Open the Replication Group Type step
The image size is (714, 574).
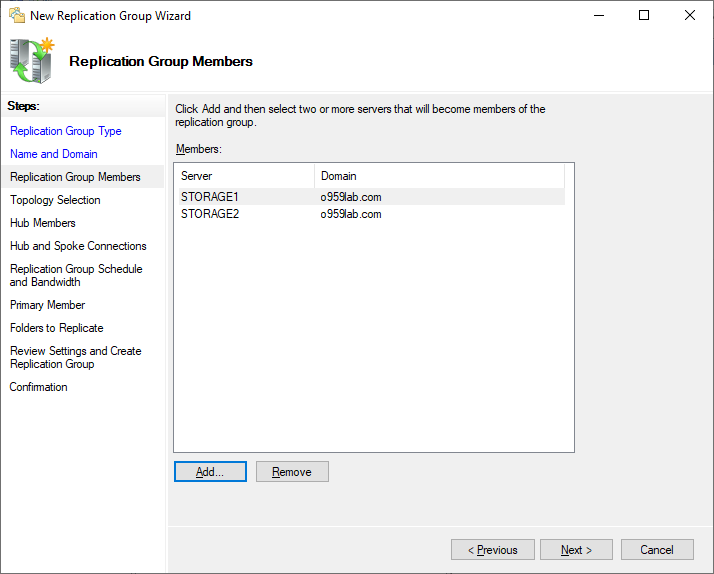click(66, 131)
